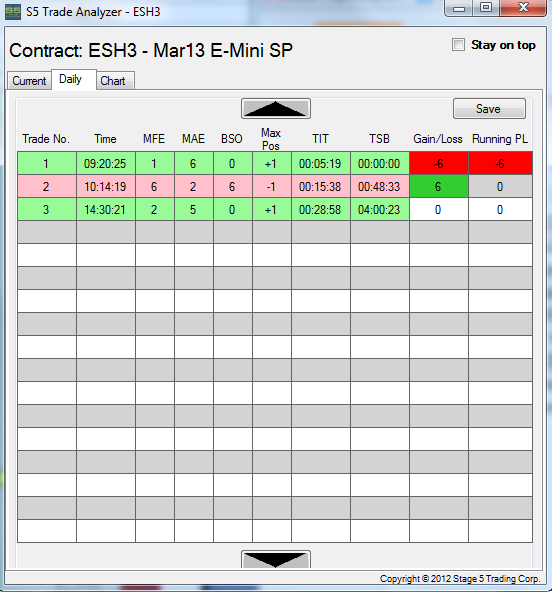Click red Gain/Loss cell of trade 1
552x592 pixels.
(x=439, y=163)
